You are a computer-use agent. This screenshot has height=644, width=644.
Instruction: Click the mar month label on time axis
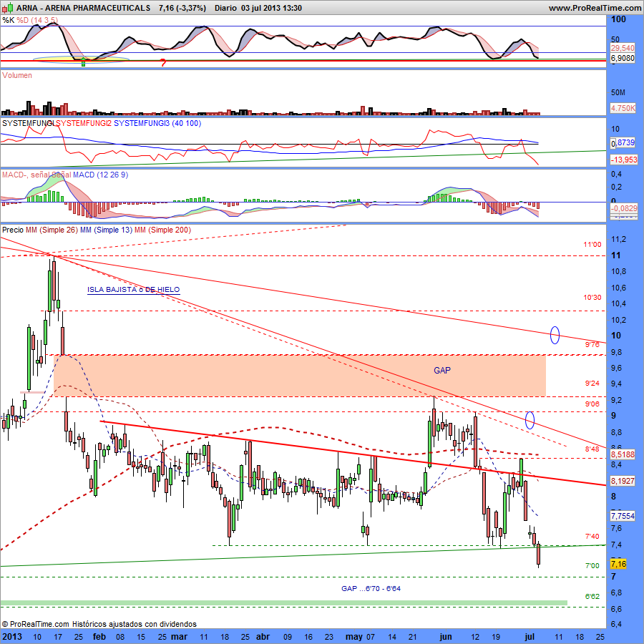[x=179, y=637]
